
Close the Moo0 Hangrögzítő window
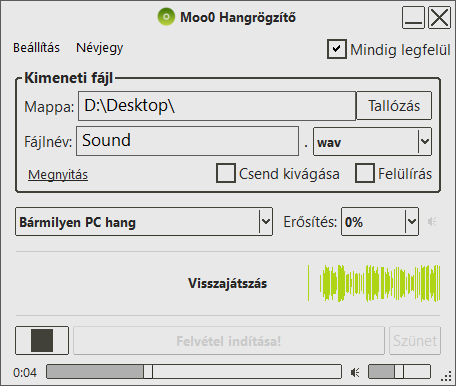tap(439, 17)
